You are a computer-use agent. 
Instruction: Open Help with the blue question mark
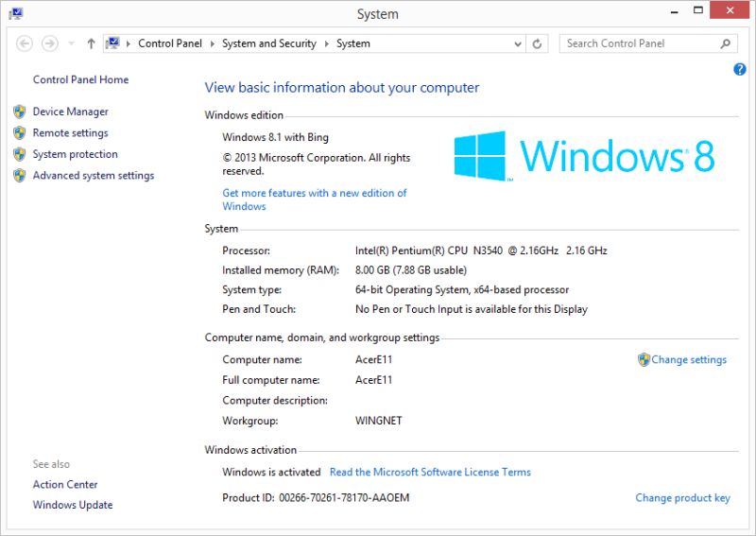(x=739, y=69)
